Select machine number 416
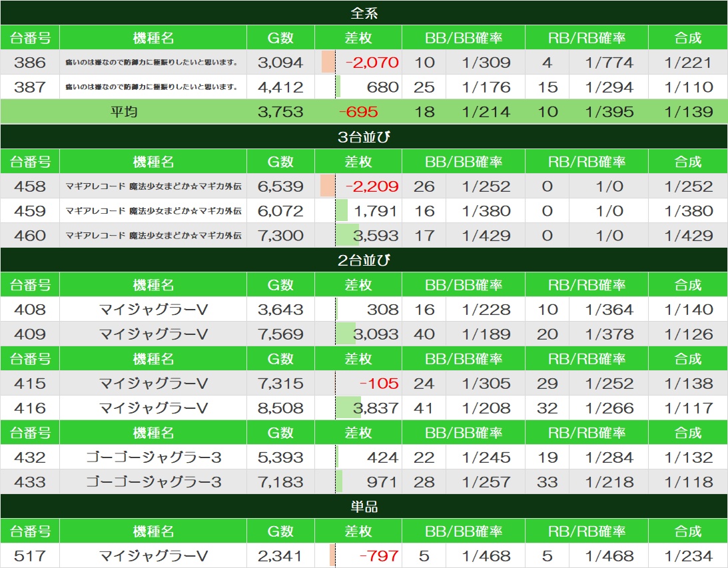 click(x=30, y=408)
